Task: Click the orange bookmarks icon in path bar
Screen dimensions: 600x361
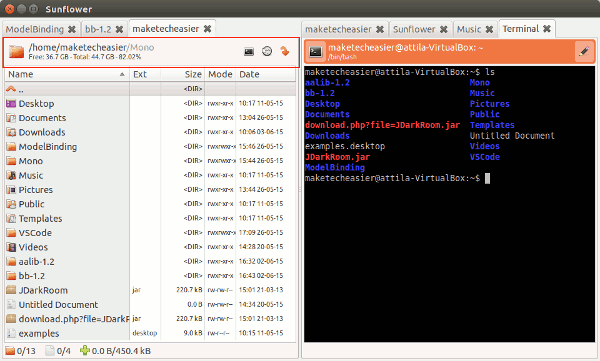Action: (x=285, y=51)
